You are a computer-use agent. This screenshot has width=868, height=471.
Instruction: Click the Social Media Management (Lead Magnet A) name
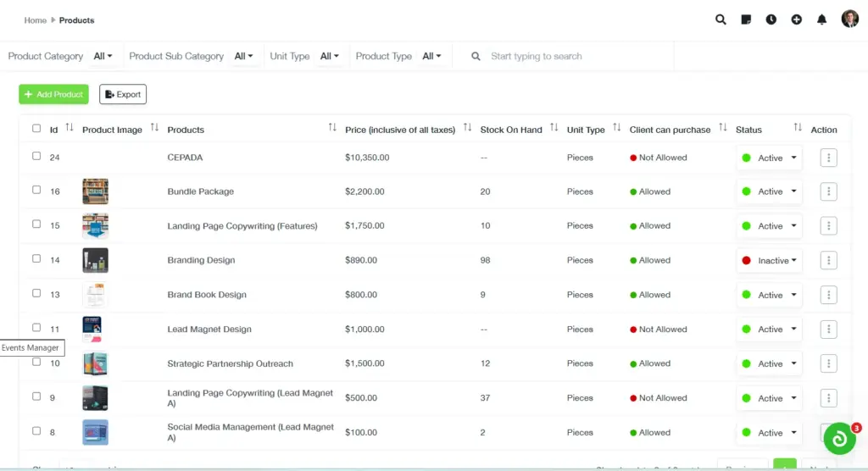click(x=250, y=432)
